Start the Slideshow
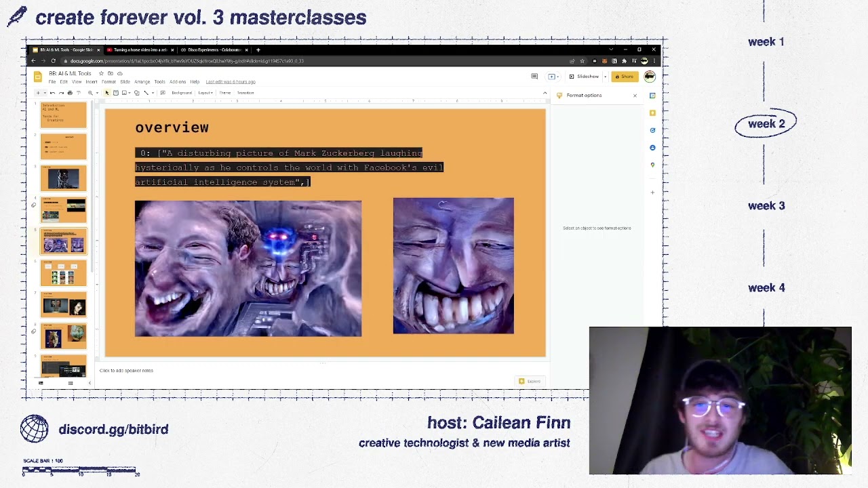Screen dimensions: 868x488 [x=585, y=77]
